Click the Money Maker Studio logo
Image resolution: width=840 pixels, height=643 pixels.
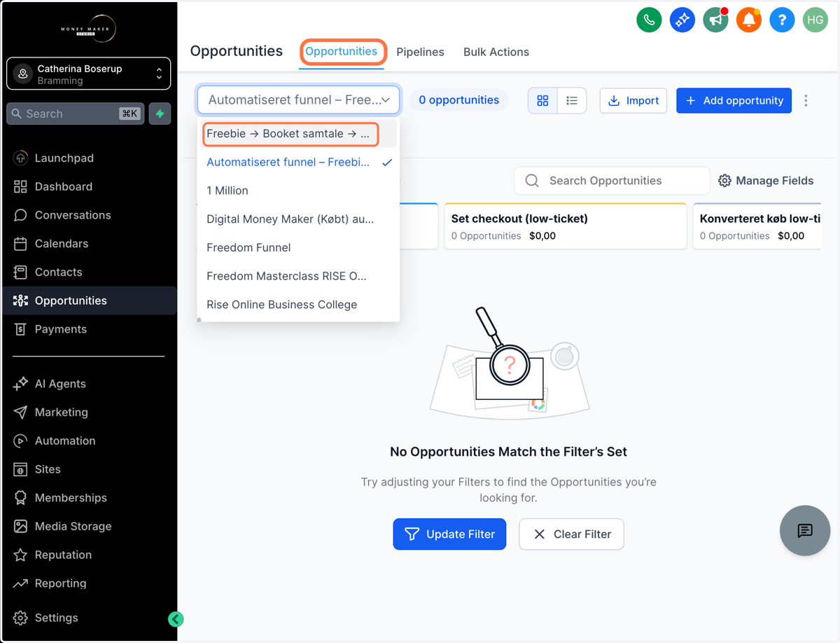[88, 29]
